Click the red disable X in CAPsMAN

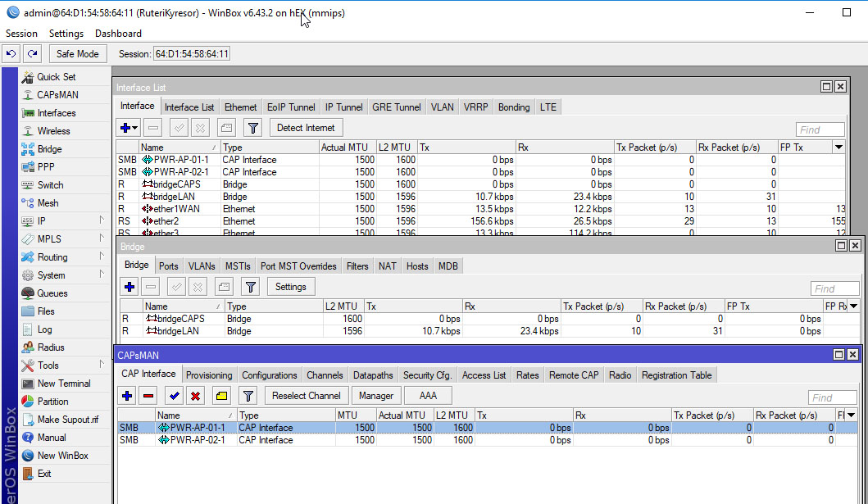(196, 396)
